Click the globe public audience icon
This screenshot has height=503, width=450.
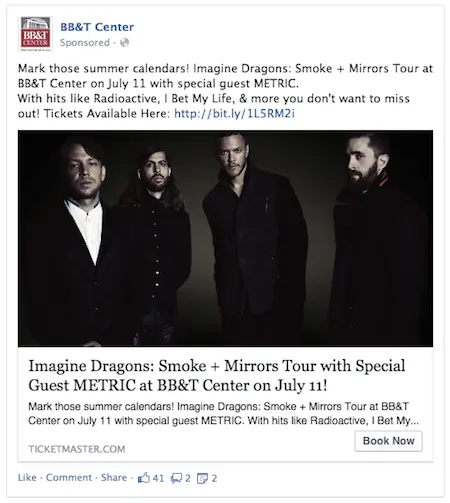point(125,42)
